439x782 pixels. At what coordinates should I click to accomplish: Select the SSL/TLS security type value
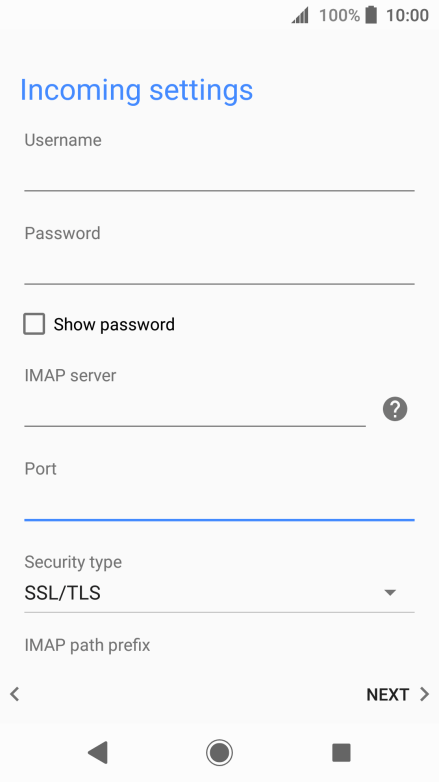point(62,593)
